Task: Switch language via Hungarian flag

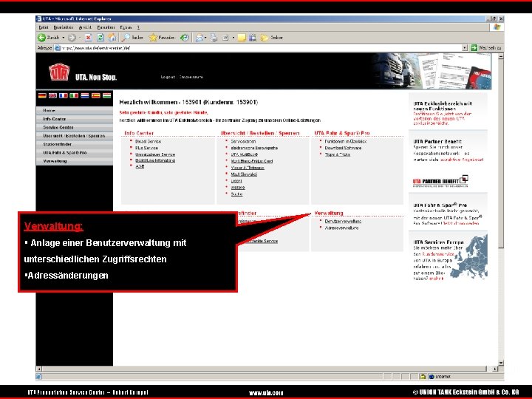Action: coord(106,95)
